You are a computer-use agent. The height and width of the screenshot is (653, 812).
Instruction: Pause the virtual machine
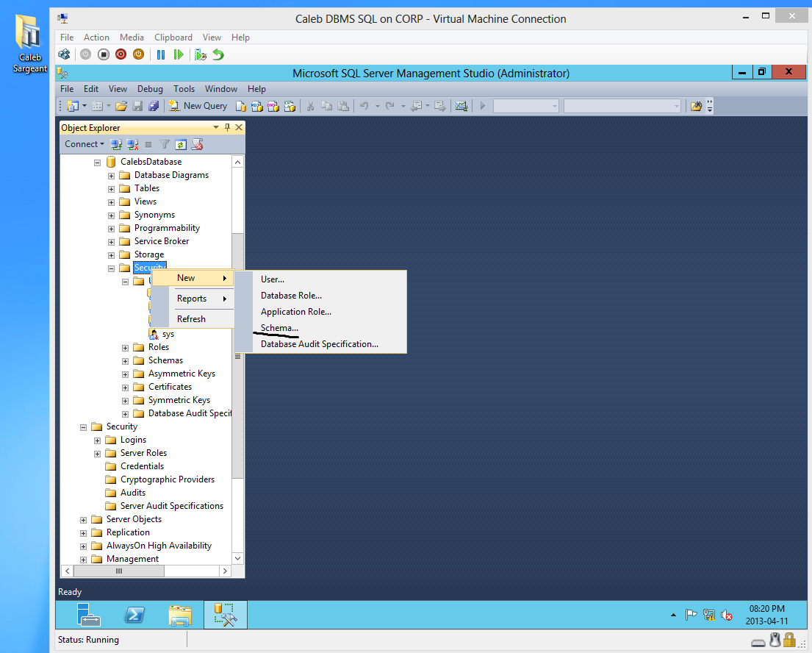tap(161, 54)
